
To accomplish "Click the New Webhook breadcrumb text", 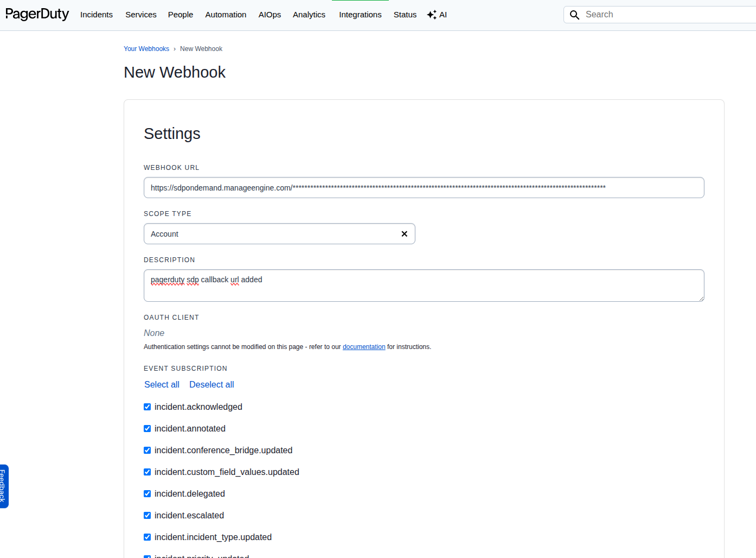I will pos(201,49).
